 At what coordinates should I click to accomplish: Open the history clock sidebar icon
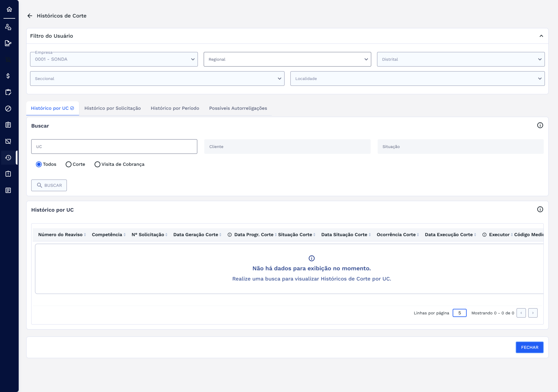8,158
